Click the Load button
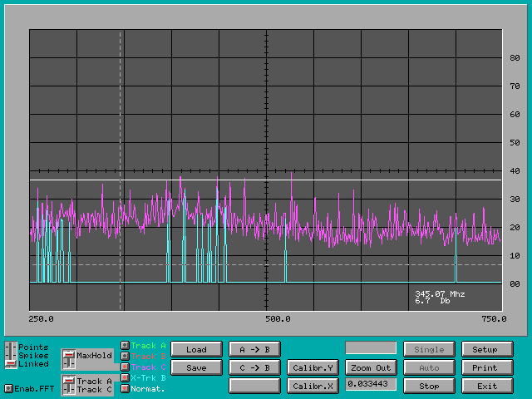 [x=196, y=349]
